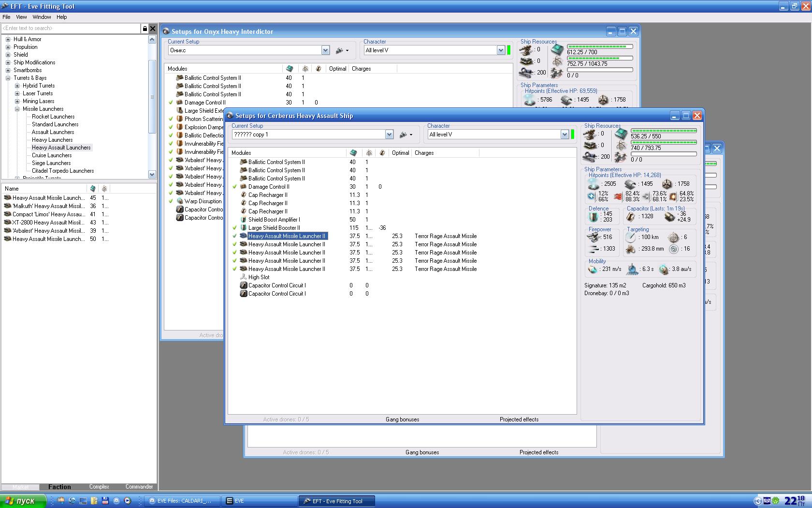Viewport: 812px width, 508px height.
Task: Expand the Hybrid Turrets tree node
Action: [x=17, y=86]
